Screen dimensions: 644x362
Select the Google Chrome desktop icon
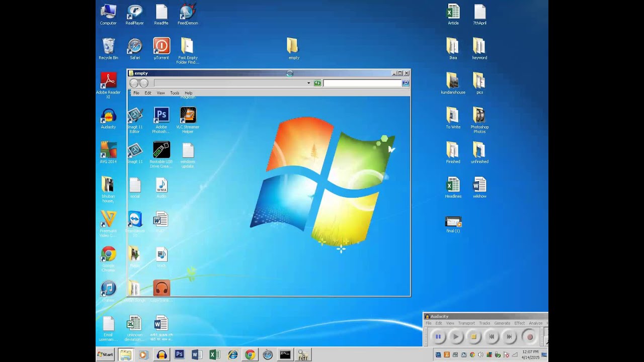coord(108,259)
